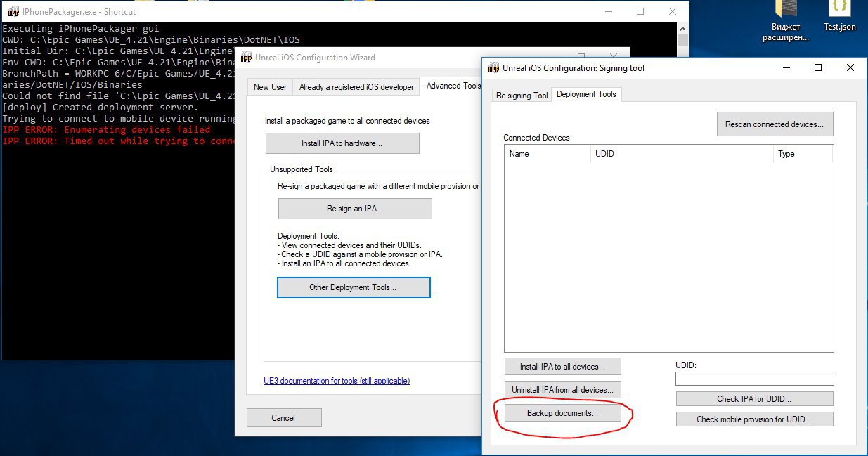Click the Backup documents button
Image resolution: width=868 pixels, height=456 pixels.
click(562, 413)
